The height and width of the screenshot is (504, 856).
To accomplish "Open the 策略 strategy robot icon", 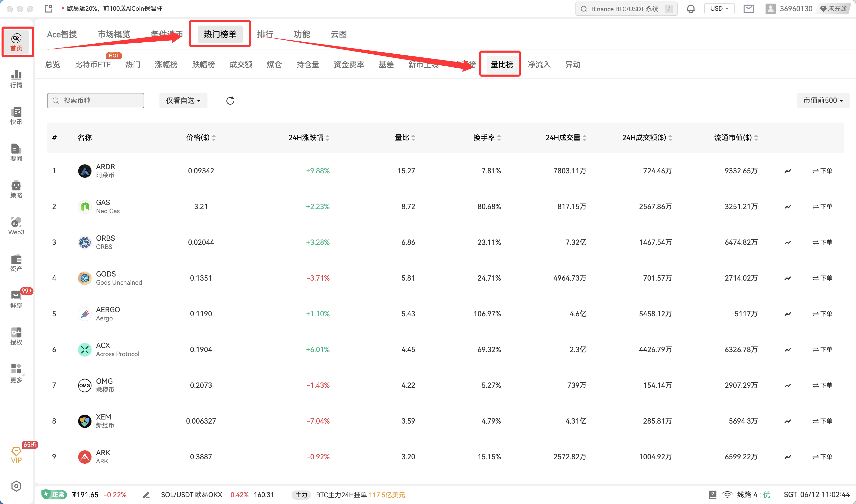I will (16, 189).
